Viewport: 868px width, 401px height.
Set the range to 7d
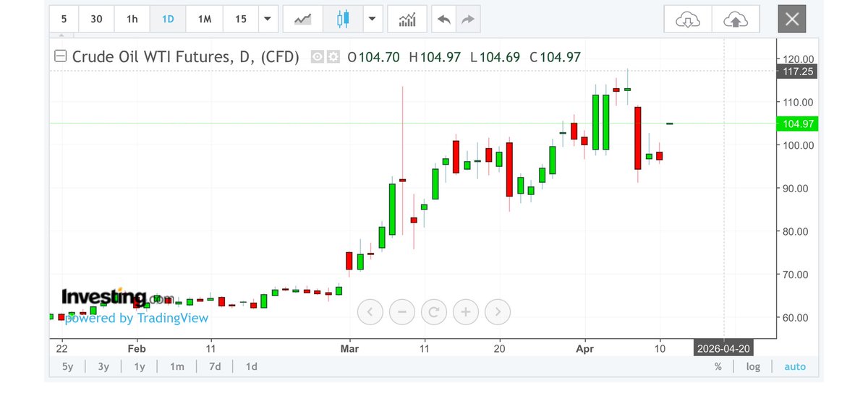tap(215, 366)
